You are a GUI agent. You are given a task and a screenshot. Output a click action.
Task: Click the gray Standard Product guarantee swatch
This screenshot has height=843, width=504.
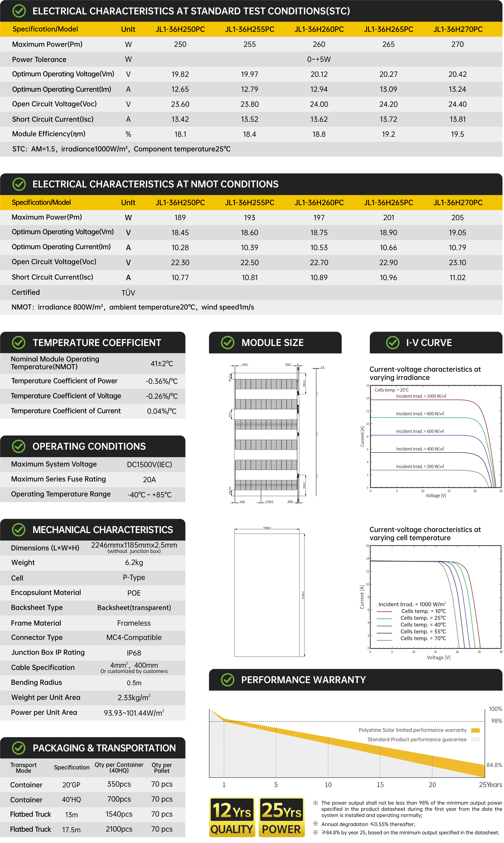[x=475, y=740]
